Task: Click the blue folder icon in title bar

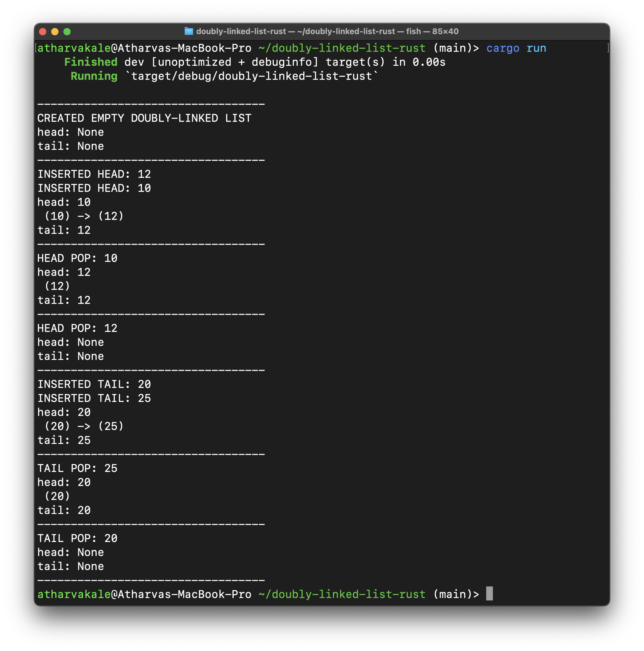Action: pyautogui.click(x=189, y=31)
